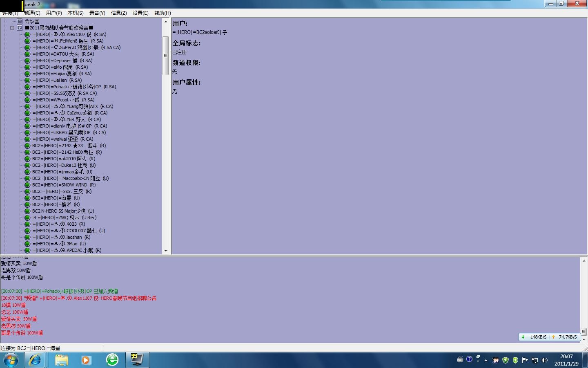This screenshot has width=588, height=368.
Task: Click green status light of FeiWen8 医生
Action: [x=27, y=41]
